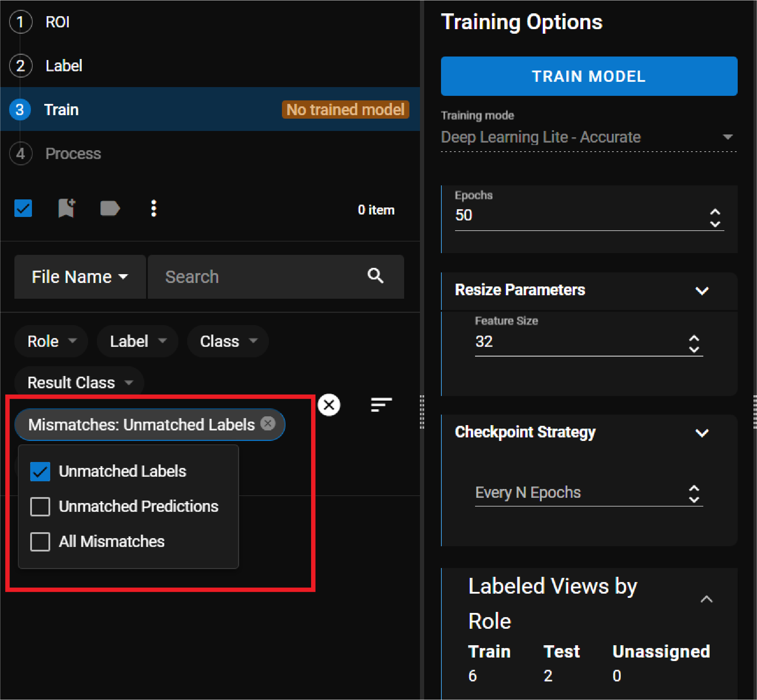757x700 pixels.
Task: Check the Unmatched Predictions option
Action: tap(40, 507)
